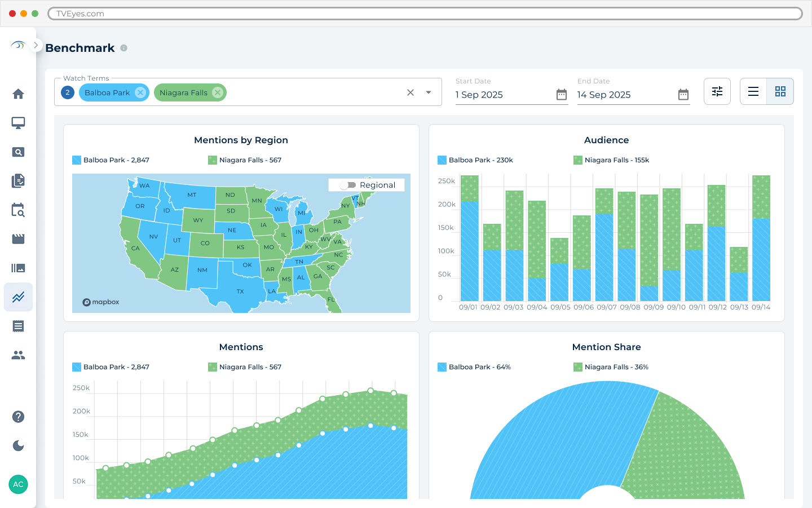Click the 09/01 bar in Audience chart
Viewport: 812px width, 508px height.
pyautogui.click(x=469, y=238)
